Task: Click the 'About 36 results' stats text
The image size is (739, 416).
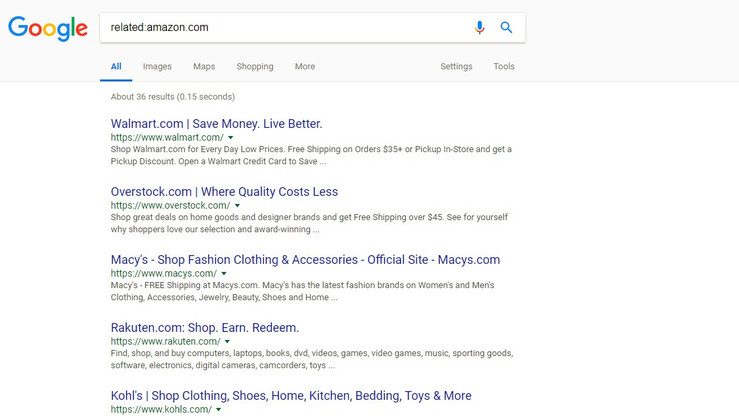Action: [172, 97]
